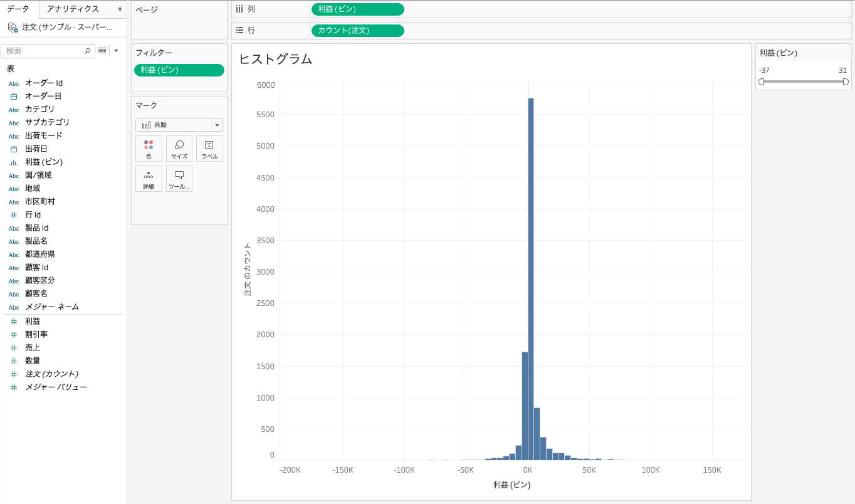
Task: Click the 注文 のカウント vertical axis title
Action: pyautogui.click(x=247, y=269)
